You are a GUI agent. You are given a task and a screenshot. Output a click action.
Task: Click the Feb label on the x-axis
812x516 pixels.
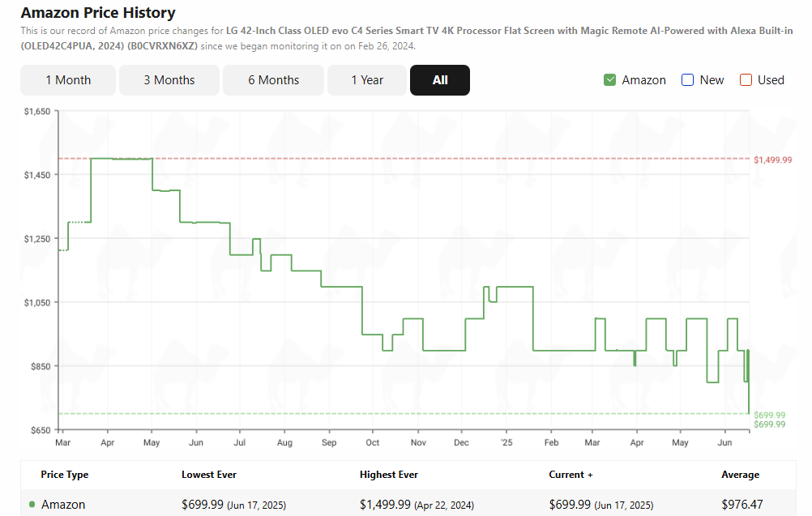click(552, 442)
